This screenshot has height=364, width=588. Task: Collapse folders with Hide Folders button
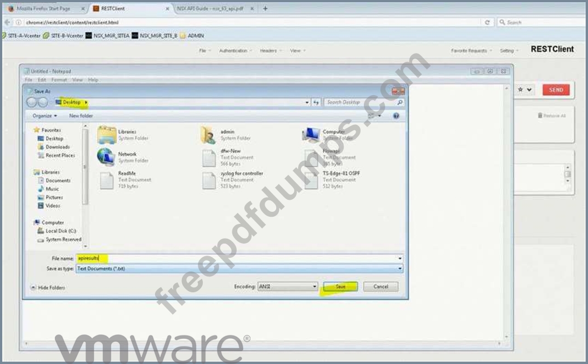pyautogui.click(x=48, y=287)
